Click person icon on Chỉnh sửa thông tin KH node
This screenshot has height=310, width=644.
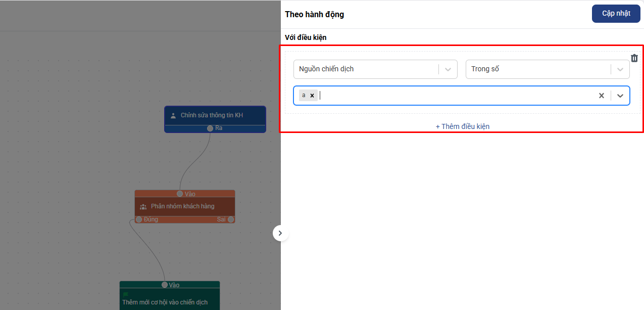pyautogui.click(x=173, y=115)
